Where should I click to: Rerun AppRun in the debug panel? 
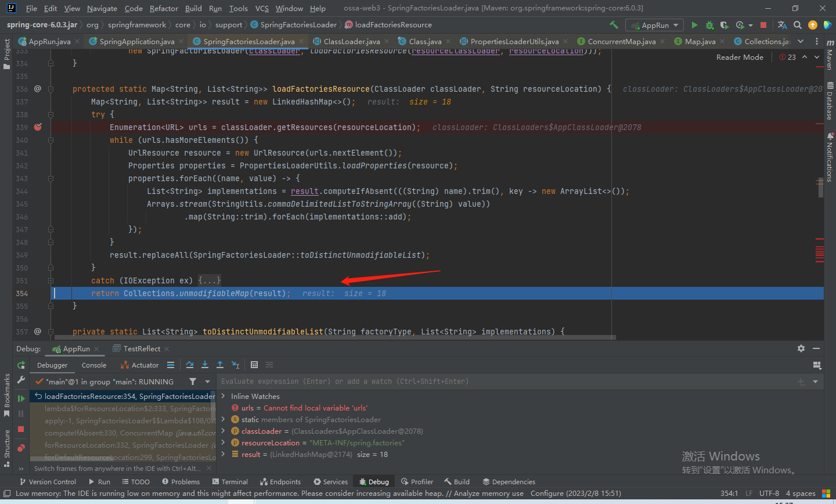click(21, 365)
